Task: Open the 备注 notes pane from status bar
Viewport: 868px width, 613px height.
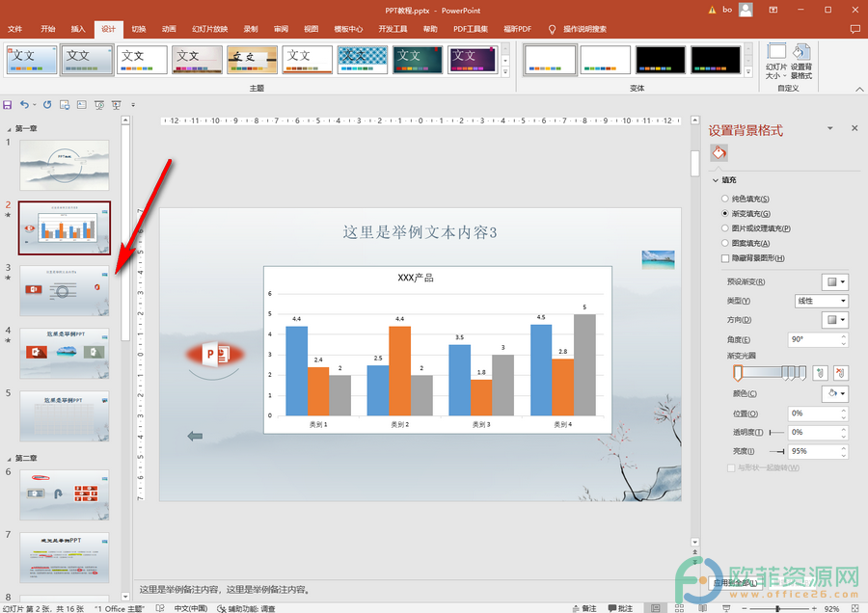Action: (x=584, y=608)
